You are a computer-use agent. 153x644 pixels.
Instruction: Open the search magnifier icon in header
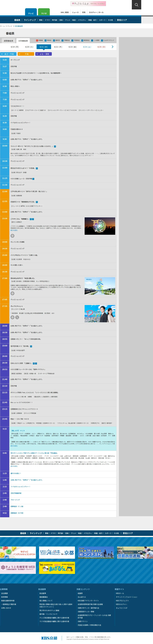pos(136,5)
